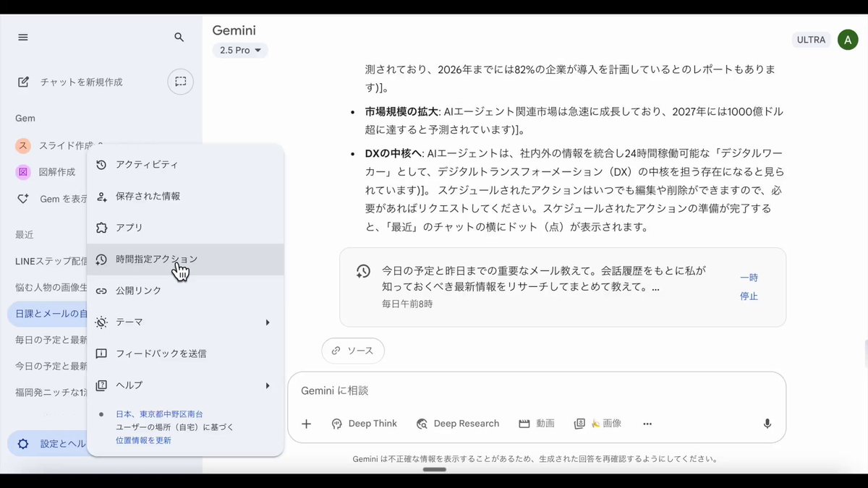Click the 設定とヘルプ button

tap(48, 444)
